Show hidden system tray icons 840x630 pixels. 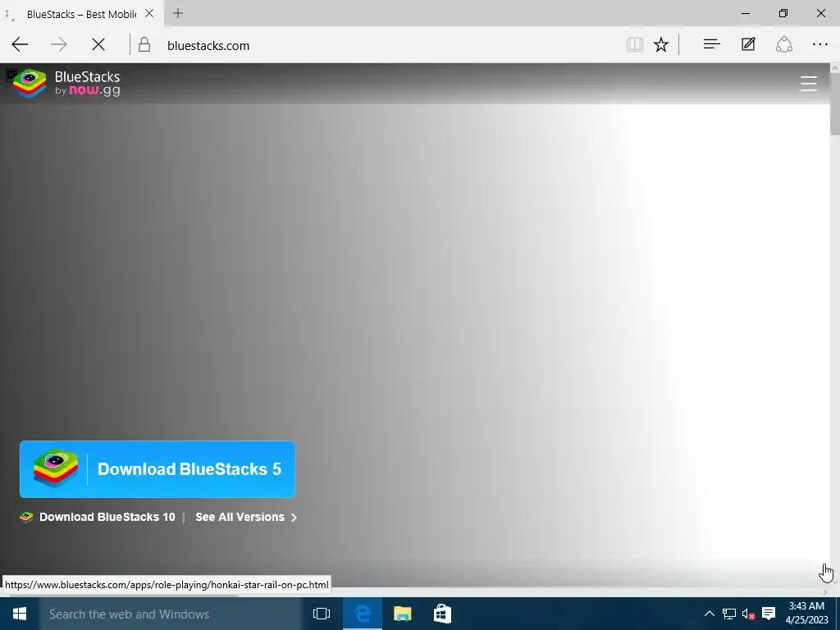pos(709,614)
